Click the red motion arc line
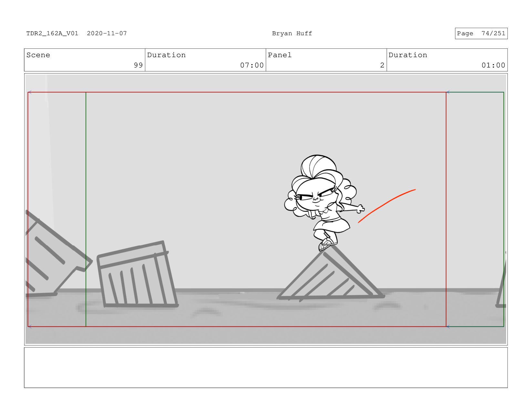Image resolution: width=532 pixels, height=412 pixels. point(386,206)
